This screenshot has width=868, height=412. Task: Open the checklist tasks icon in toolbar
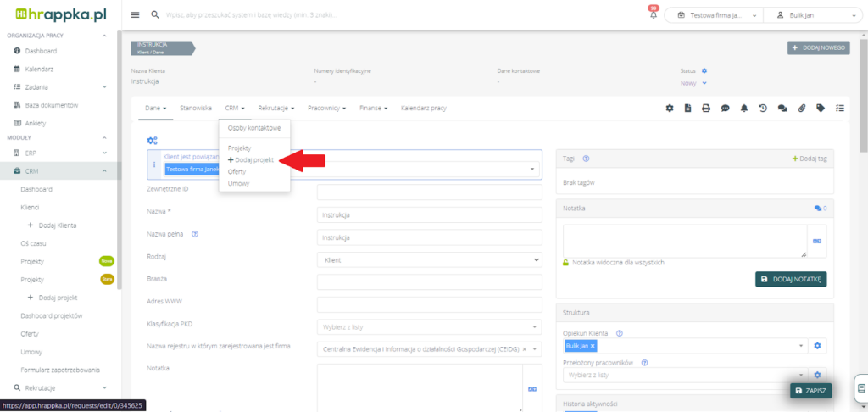pos(840,109)
